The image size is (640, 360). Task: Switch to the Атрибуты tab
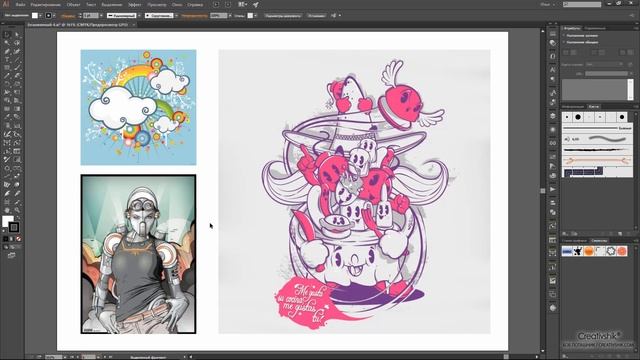[572, 28]
